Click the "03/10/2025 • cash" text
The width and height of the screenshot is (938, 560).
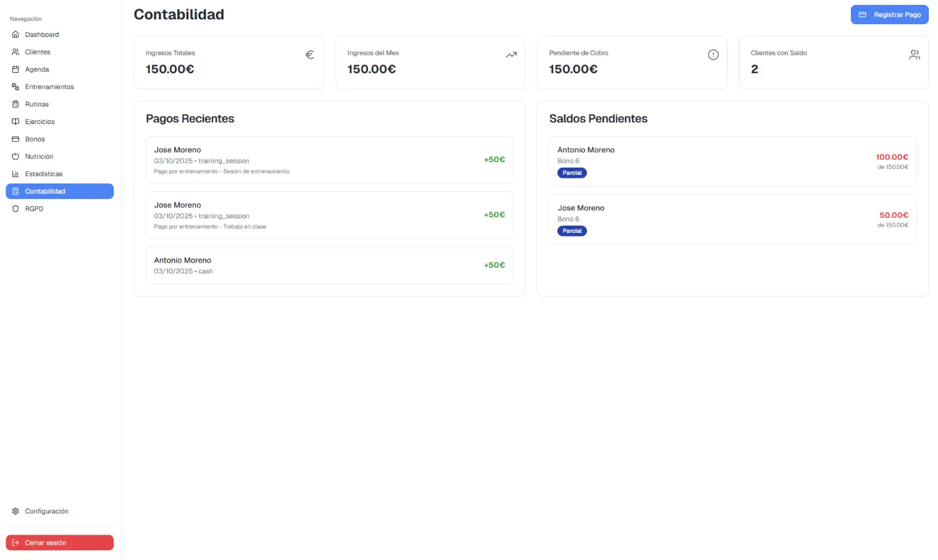(183, 271)
